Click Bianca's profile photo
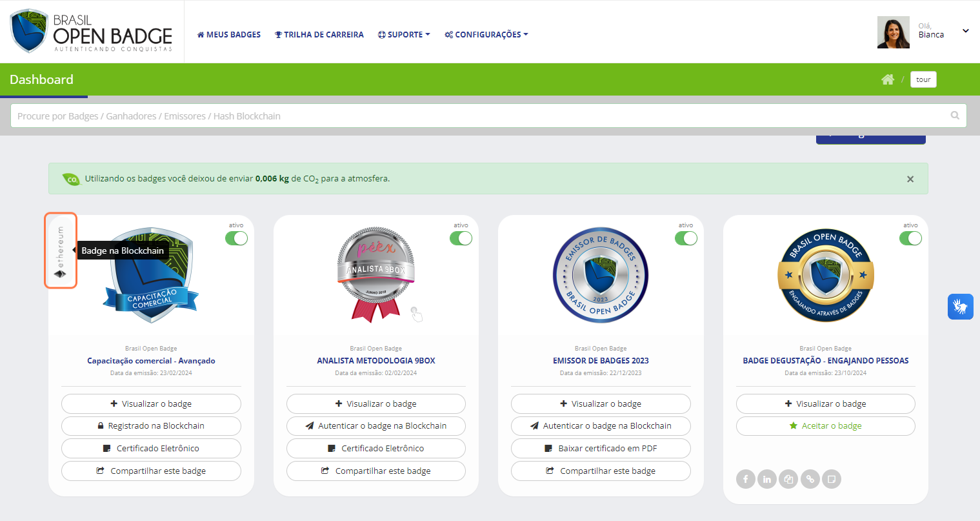 click(894, 32)
